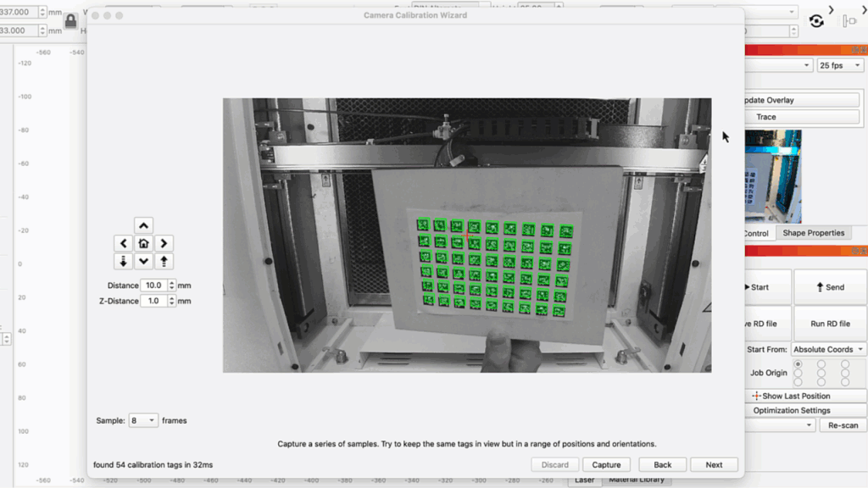Expand the 25 fps frame rate dropdown
868x488 pixels.
point(840,65)
